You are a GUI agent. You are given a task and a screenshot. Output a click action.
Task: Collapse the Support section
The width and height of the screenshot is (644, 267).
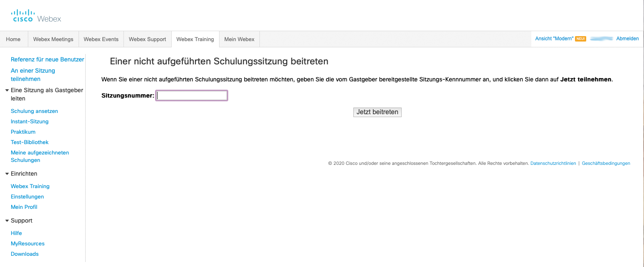(x=7, y=220)
